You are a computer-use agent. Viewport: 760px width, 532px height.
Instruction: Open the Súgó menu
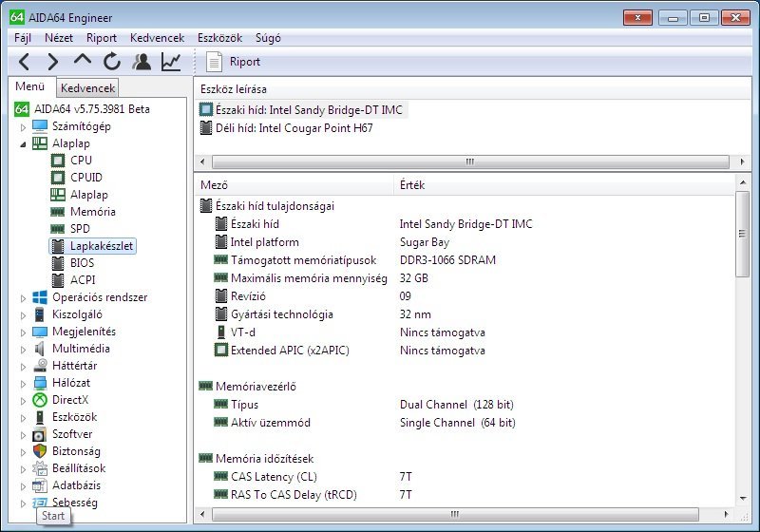(268, 38)
